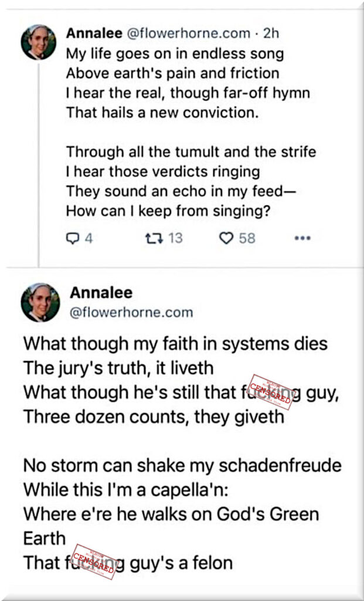The height and width of the screenshot is (601, 364).
Task: Like the post with the heart icon
Action: 226,238
